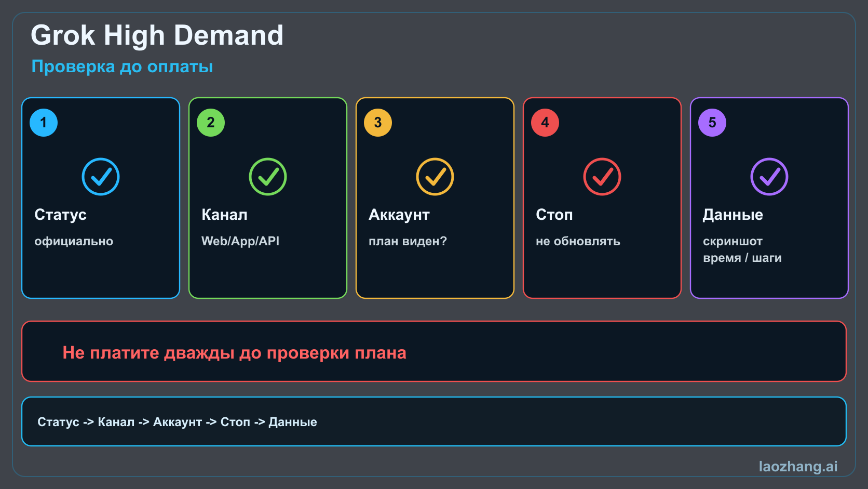Image resolution: width=868 pixels, height=489 pixels.
Task: Select the Статус card title
Action: point(60,215)
